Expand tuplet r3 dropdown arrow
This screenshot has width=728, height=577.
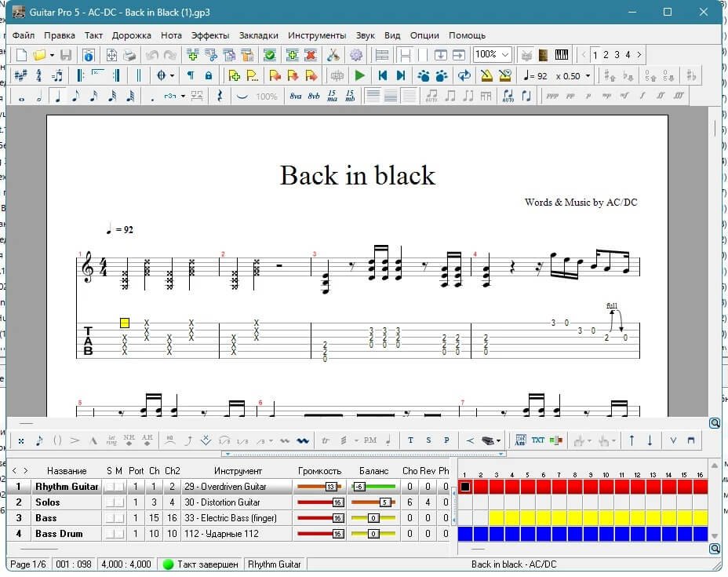click(x=183, y=97)
